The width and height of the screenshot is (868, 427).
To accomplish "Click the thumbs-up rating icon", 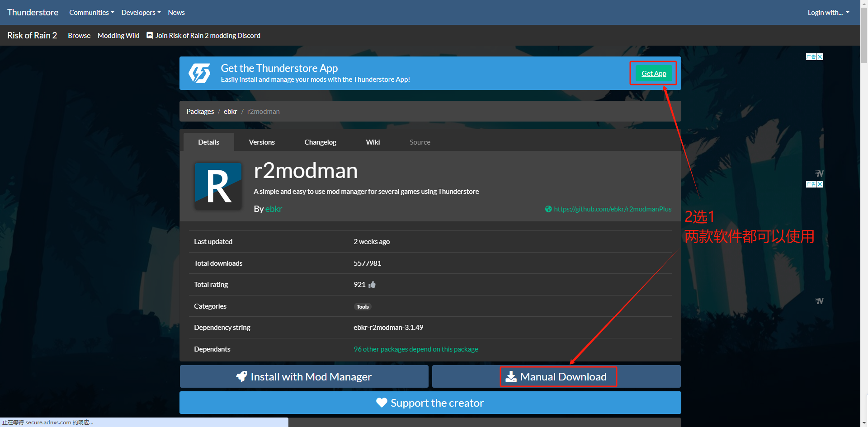I will (x=372, y=285).
